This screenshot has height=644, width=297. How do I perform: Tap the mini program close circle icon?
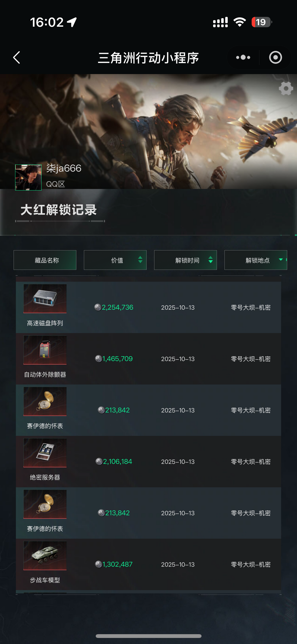(276, 57)
